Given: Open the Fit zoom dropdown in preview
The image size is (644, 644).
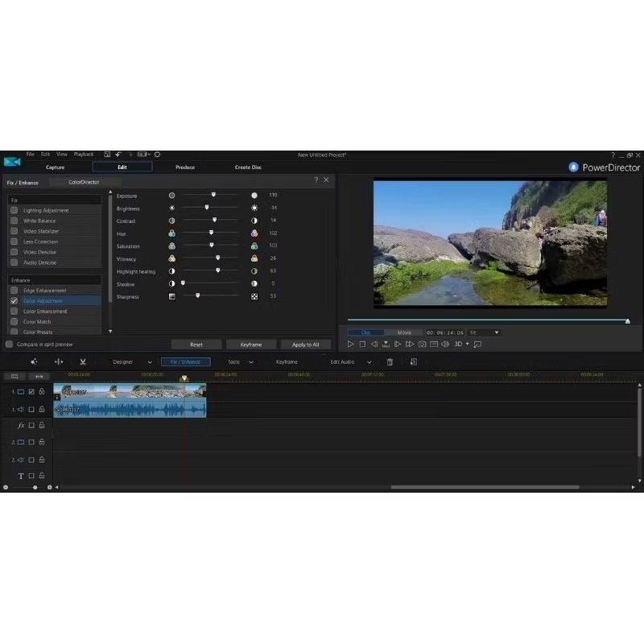Looking at the screenshot, I should click(485, 332).
